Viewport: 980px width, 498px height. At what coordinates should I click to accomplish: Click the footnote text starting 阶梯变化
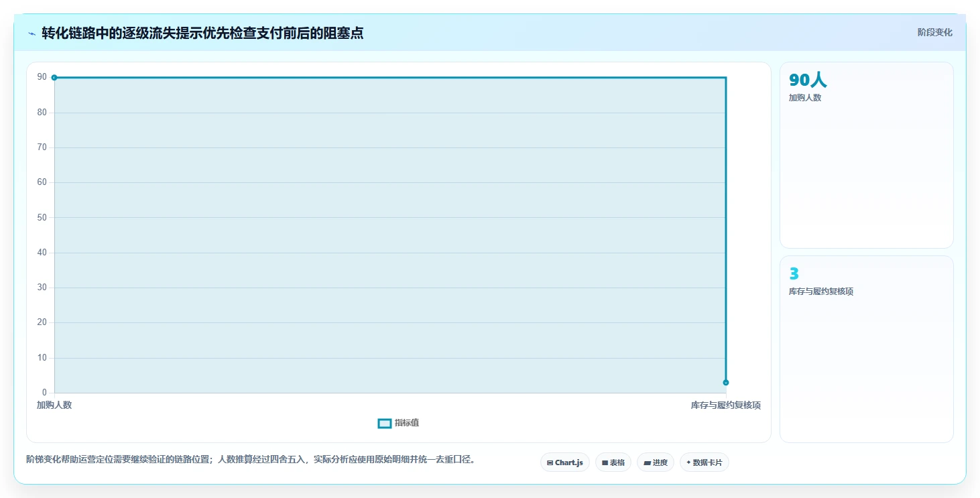(x=251, y=460)
